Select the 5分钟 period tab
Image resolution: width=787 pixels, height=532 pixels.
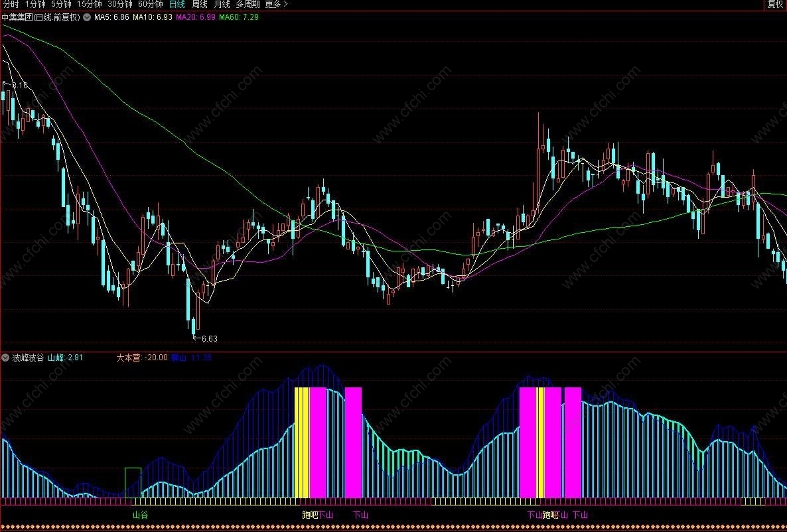[x=61, y=5]
